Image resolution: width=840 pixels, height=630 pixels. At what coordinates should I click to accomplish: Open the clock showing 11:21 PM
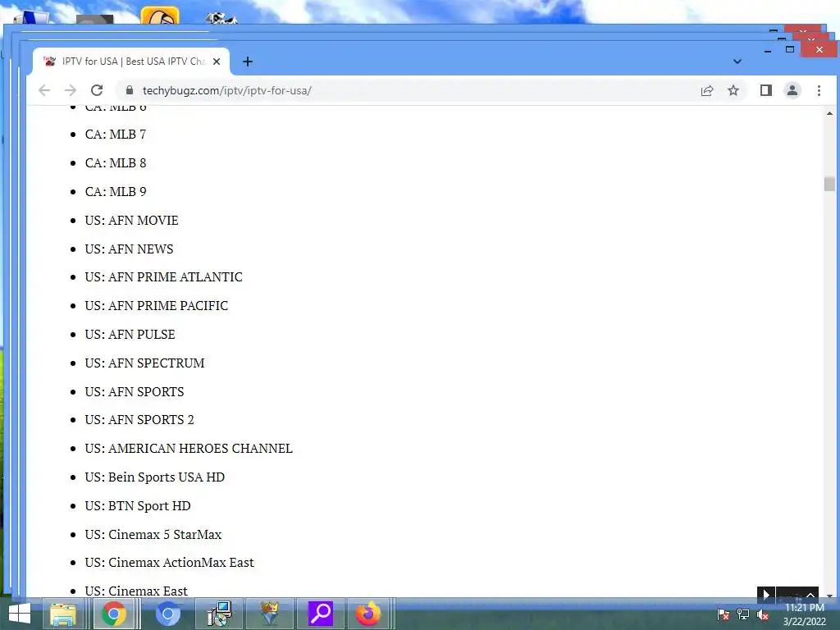click(805, 614)
